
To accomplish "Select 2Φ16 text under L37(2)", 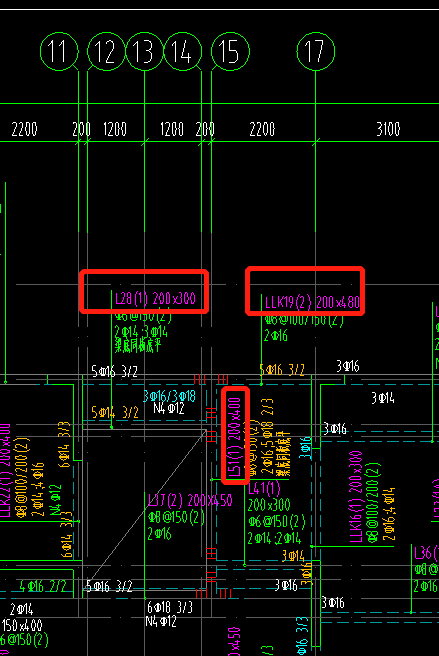I will point(159,534).
